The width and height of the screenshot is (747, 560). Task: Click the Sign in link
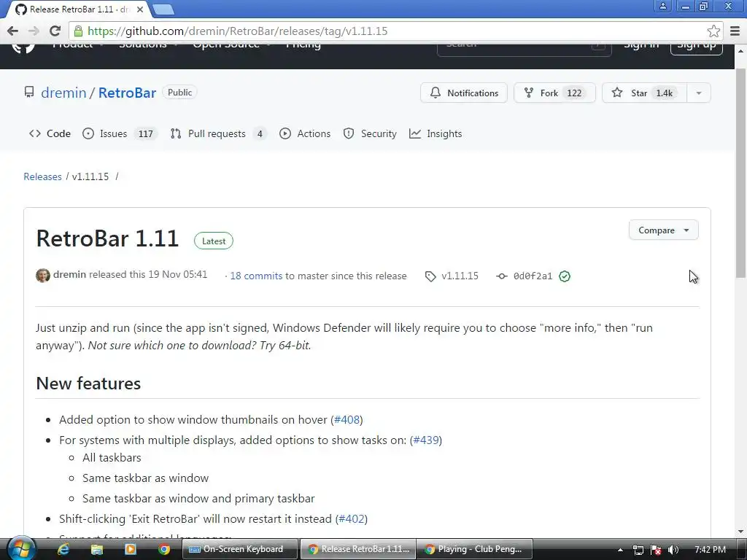[x=641, y=47]
